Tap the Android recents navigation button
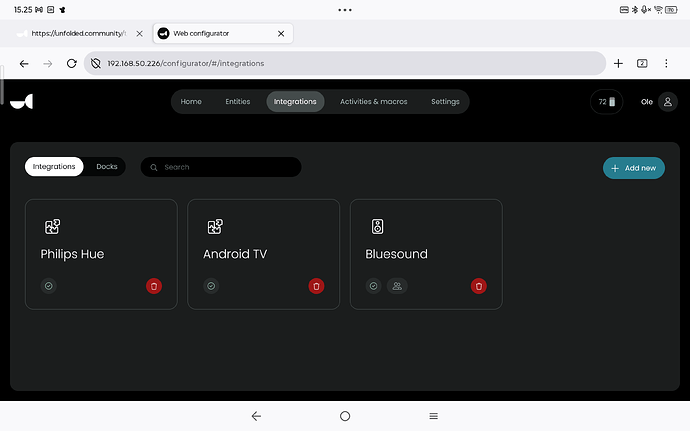 (433, 416)
